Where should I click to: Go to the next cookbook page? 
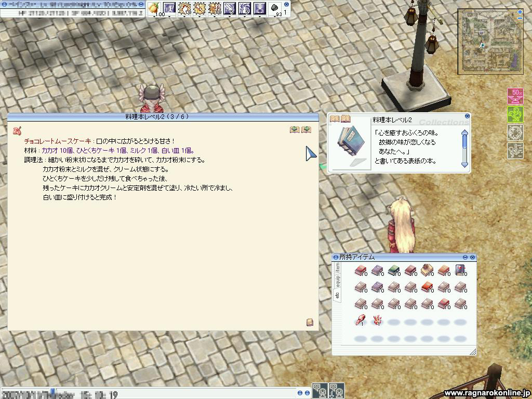307,129
